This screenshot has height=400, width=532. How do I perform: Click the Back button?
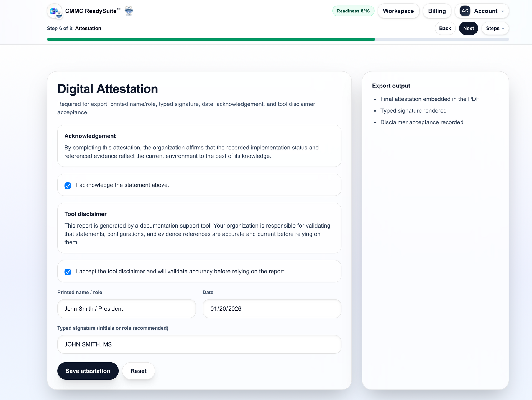pyautogui.click(x=445, y=28)
